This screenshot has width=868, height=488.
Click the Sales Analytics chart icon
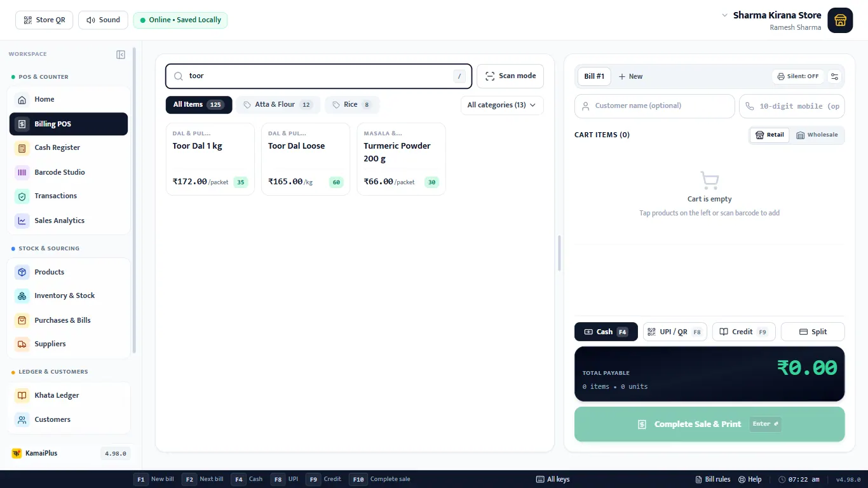[x=22, y=220]
